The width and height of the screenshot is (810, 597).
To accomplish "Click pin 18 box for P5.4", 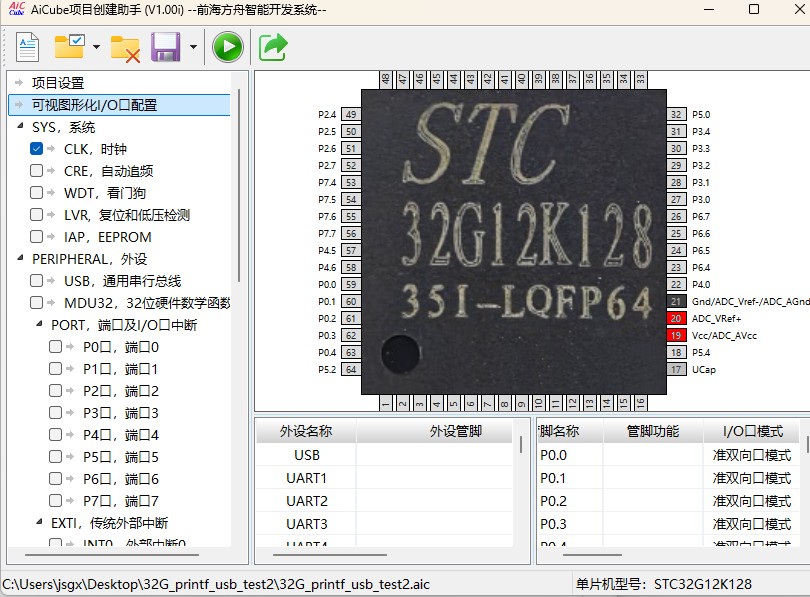I will point(676,353).
